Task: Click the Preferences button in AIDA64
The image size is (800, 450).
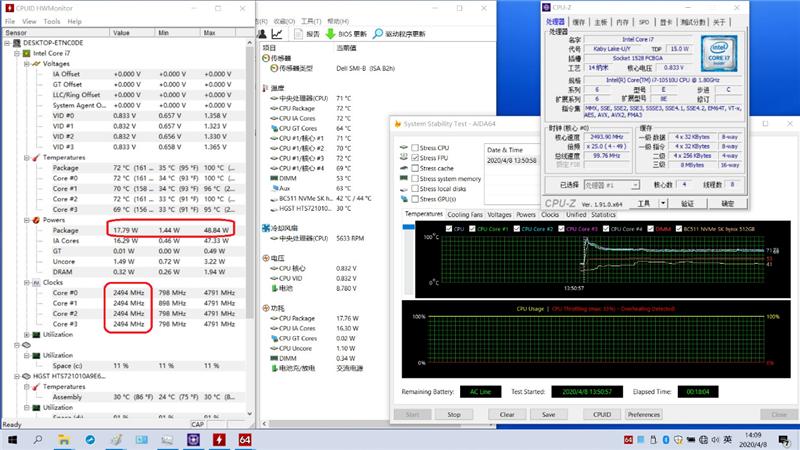Action: [644, 414]
